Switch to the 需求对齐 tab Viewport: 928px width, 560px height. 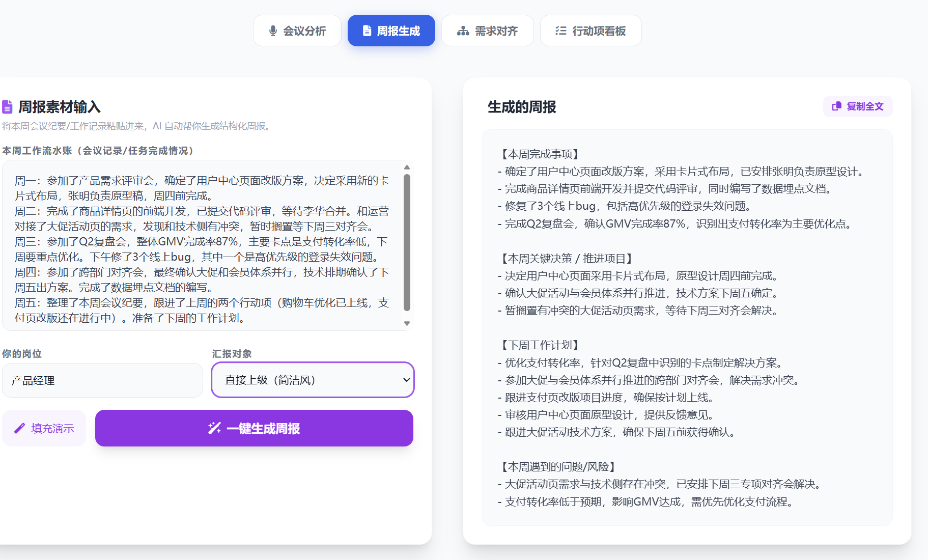point(487,31)
